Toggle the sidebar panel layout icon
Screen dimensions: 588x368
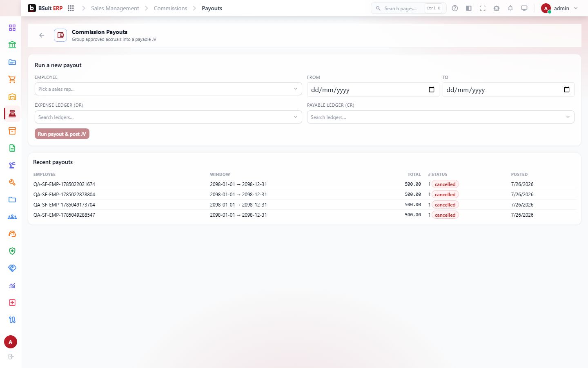(x=469, y=8)
